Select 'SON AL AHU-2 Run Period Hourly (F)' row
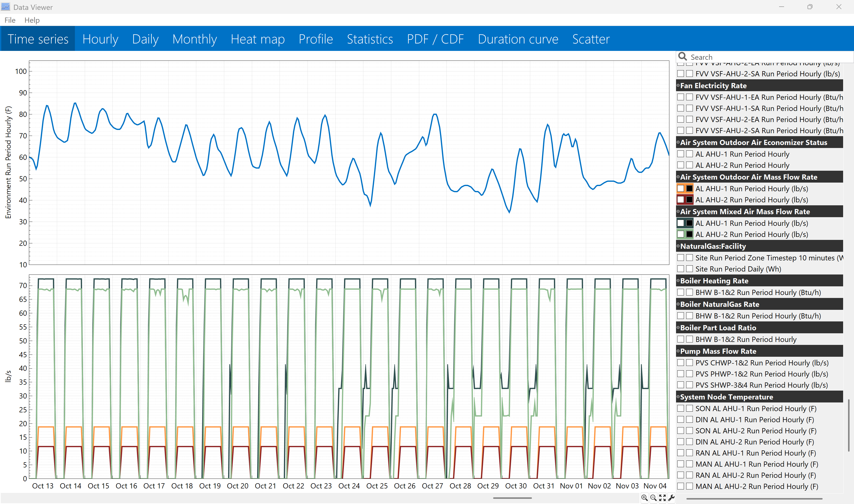This screenshot has width=854, height=504. click(760, 431)
